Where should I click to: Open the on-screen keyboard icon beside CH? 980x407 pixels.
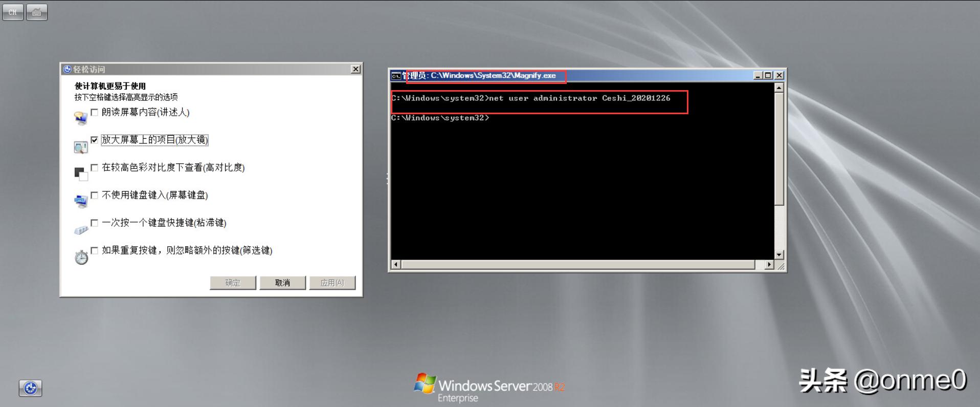click(x=37, y=12)
